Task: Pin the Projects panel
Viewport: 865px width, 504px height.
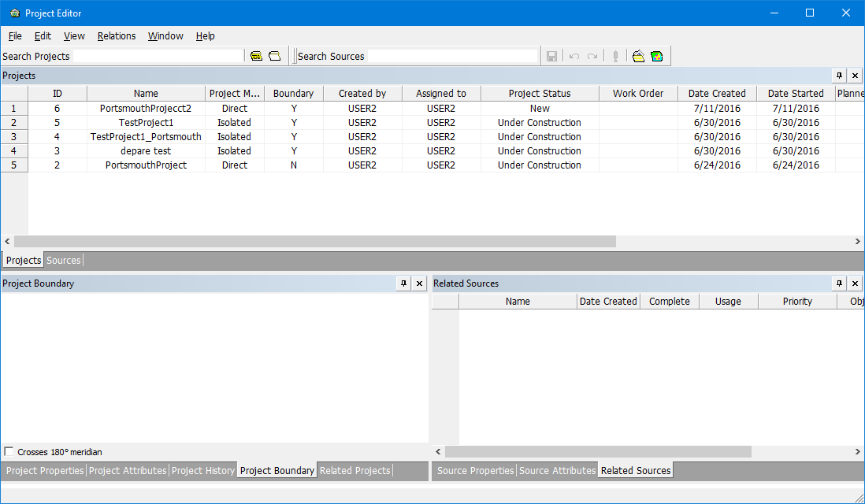Action: 839,76
